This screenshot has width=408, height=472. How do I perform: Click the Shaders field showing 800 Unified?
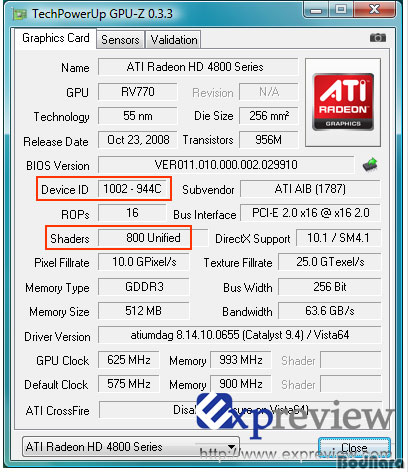[x=153, y=238]
